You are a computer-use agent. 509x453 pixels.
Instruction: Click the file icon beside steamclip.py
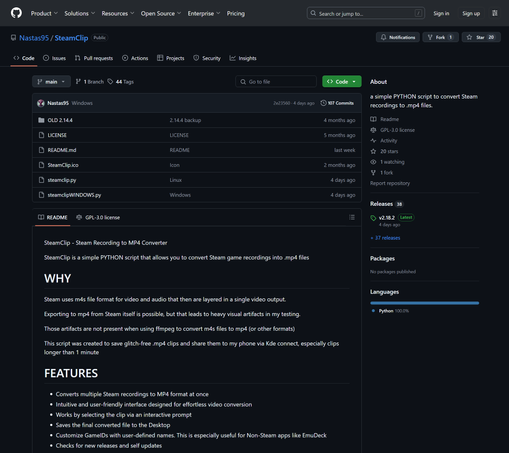pos(41,180)
